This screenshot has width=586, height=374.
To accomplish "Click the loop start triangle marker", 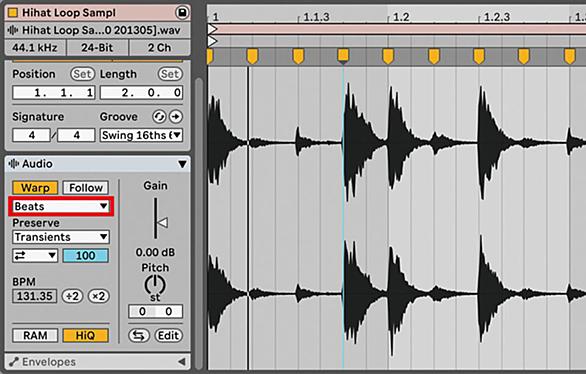I will tap(213, 29).
